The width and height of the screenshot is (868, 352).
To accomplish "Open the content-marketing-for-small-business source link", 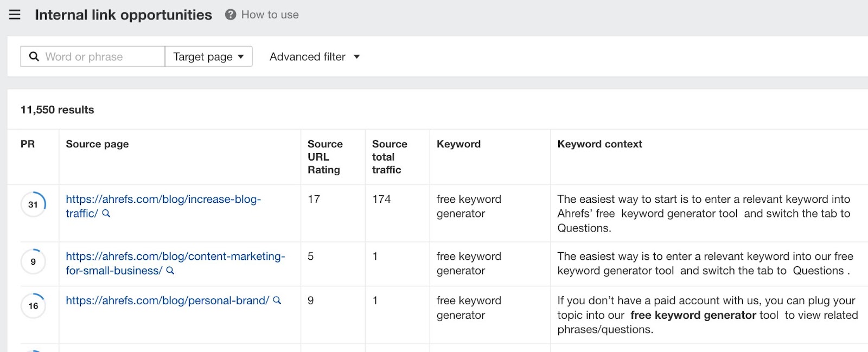I will pyautogui.click(x=175, y=257).
